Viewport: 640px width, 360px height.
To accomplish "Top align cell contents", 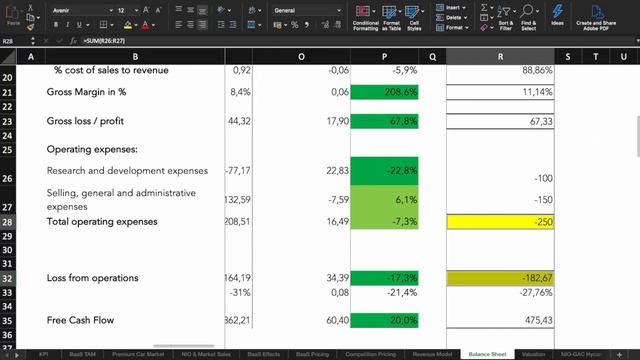I will (179, 10).
